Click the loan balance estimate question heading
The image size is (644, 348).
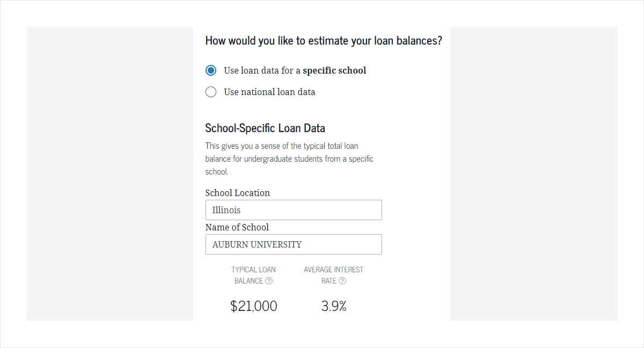pos(324,40)
